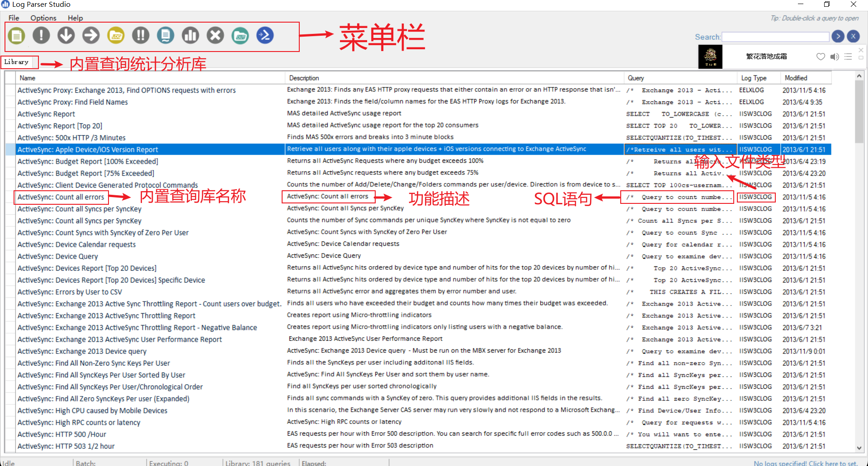Open the Help menu

point(75,18)
